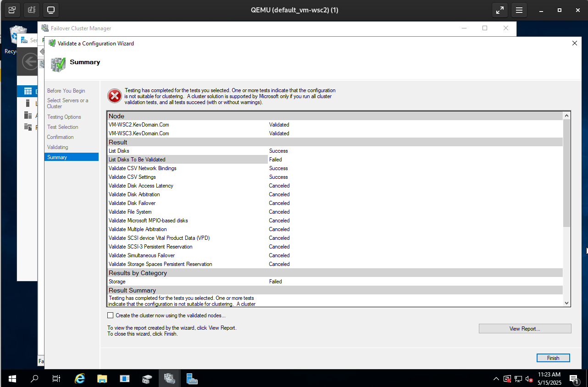Click the network icon in system tray
This screenshot has height=387, width=588.
(x=518, y=379)
